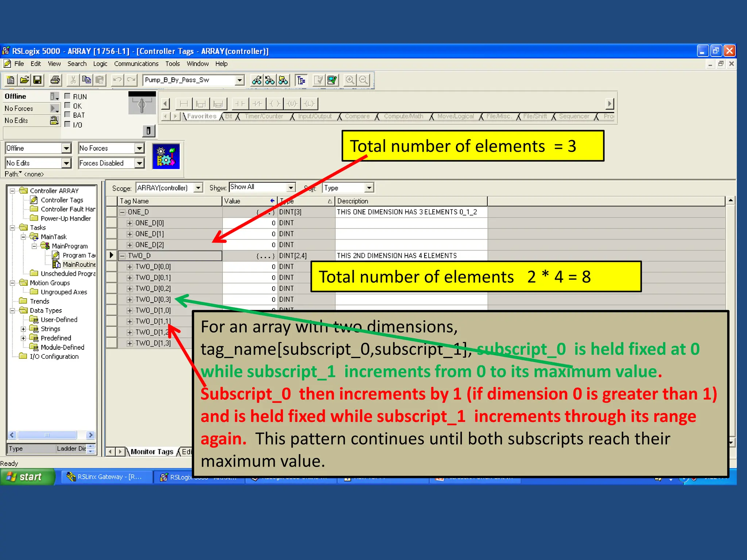
Task: Click the Paste toolbar icon
Action: (x=100, y=80)
